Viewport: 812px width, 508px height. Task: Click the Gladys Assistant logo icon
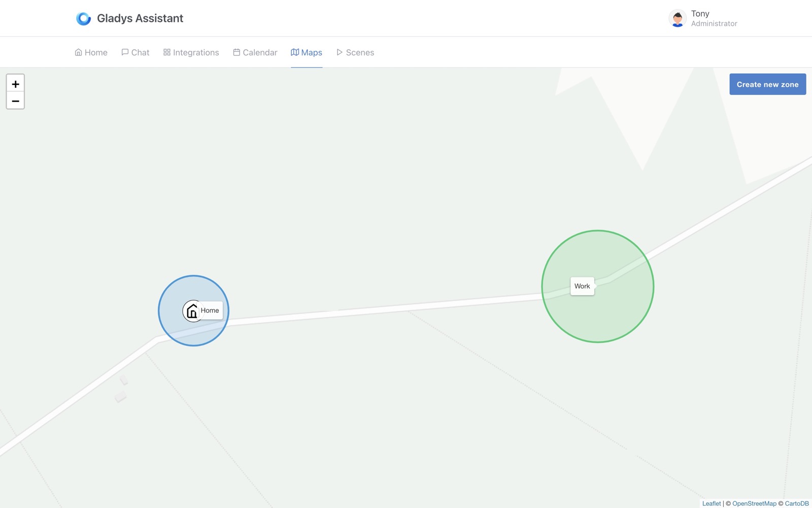click(83, 19)
